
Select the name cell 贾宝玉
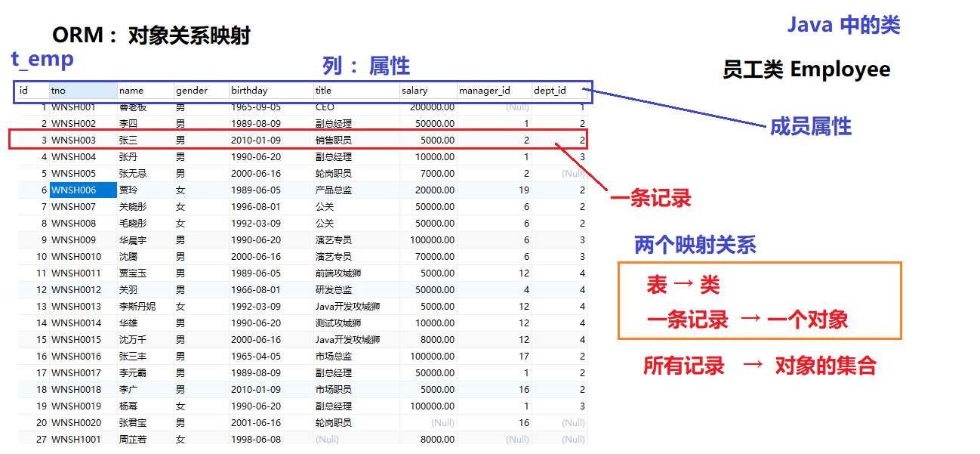coord(145,273)
